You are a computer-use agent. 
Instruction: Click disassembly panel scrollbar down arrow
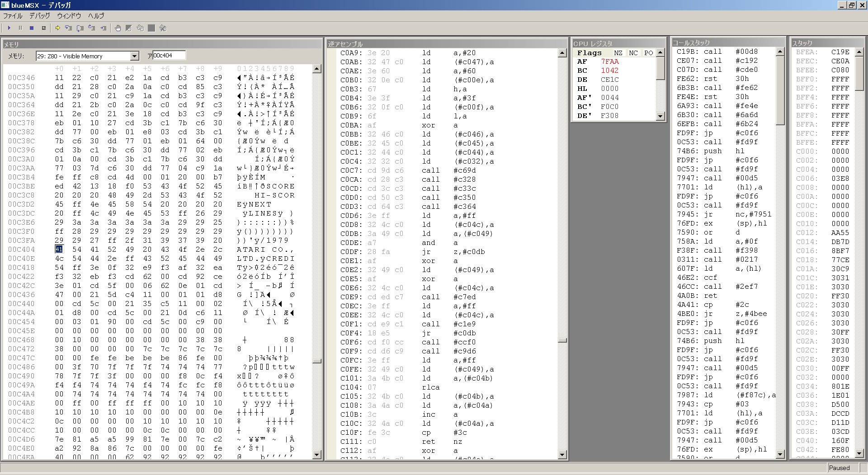pyautogui.click(x=562, y=455)
